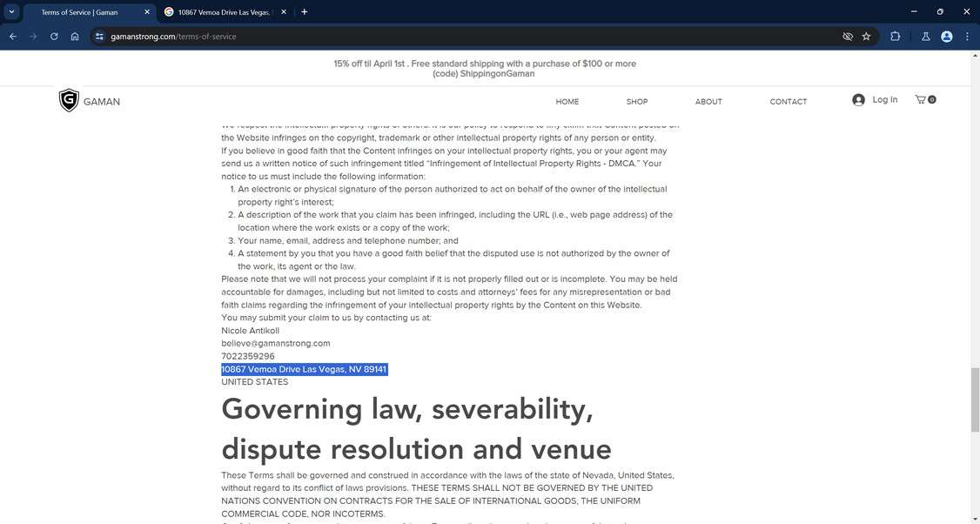This screenshot has width=980, height=524.
Task: Click the Log In user avatar icon
Action: tap(858, 100)
